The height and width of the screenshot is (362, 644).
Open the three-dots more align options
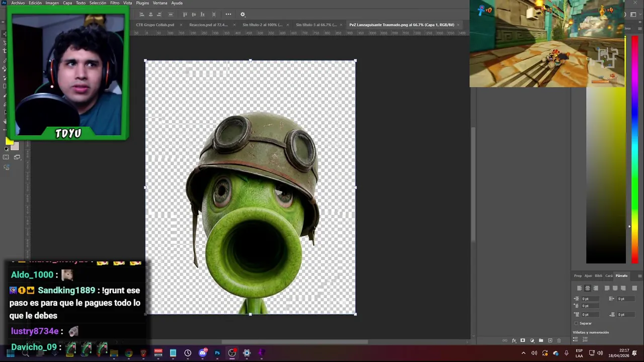tap(228, 14)
